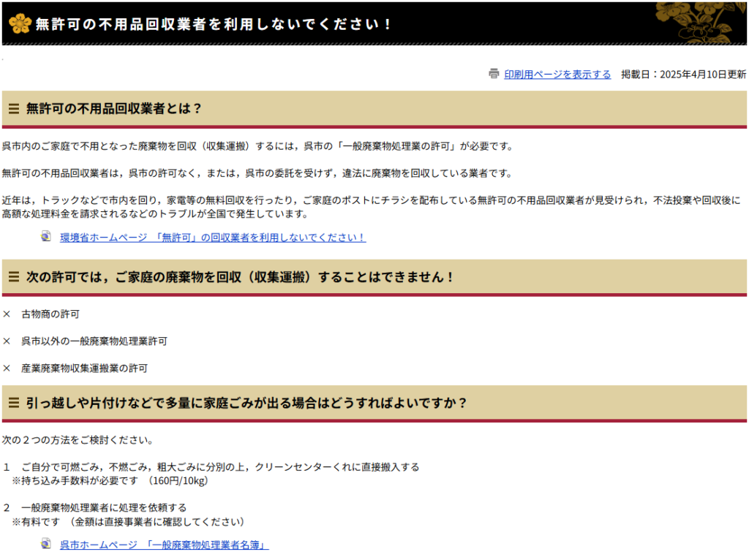Click the list icon beside the 引っ越しや片付け heading
The image size is (749, 560).
click(14, 402)
